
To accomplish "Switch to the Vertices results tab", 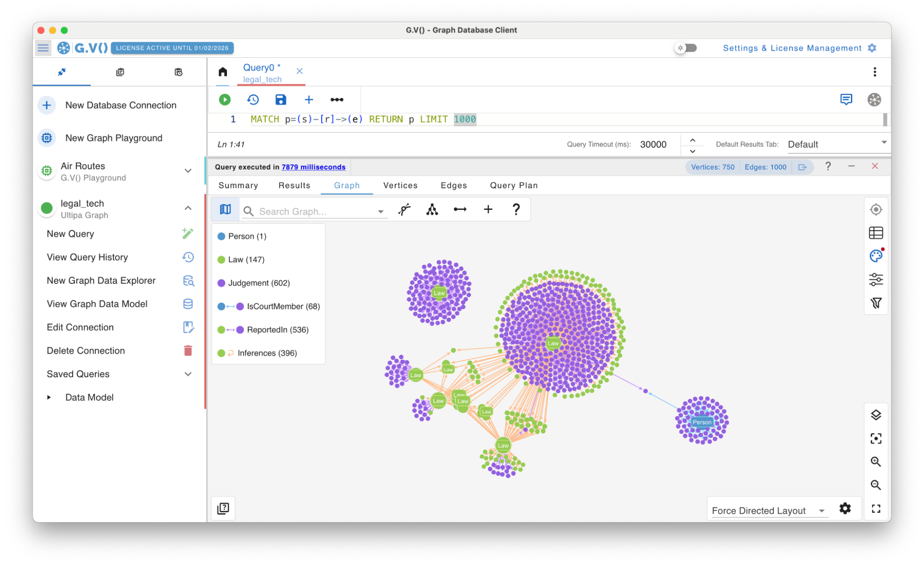I will 400,185.
